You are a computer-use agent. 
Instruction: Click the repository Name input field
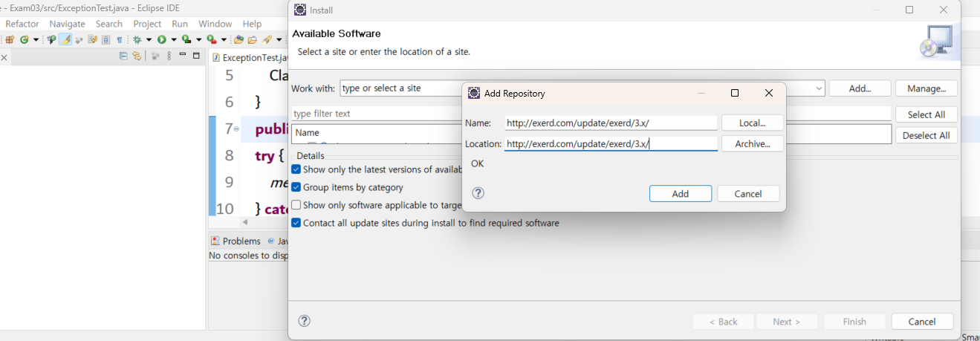pyautogui.click(x=611, y=123)
